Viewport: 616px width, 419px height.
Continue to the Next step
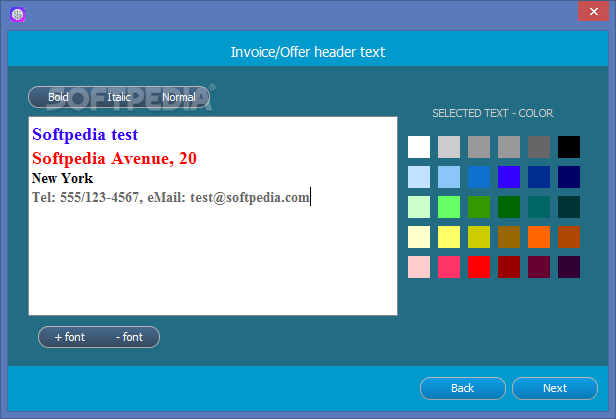point(555,388)
